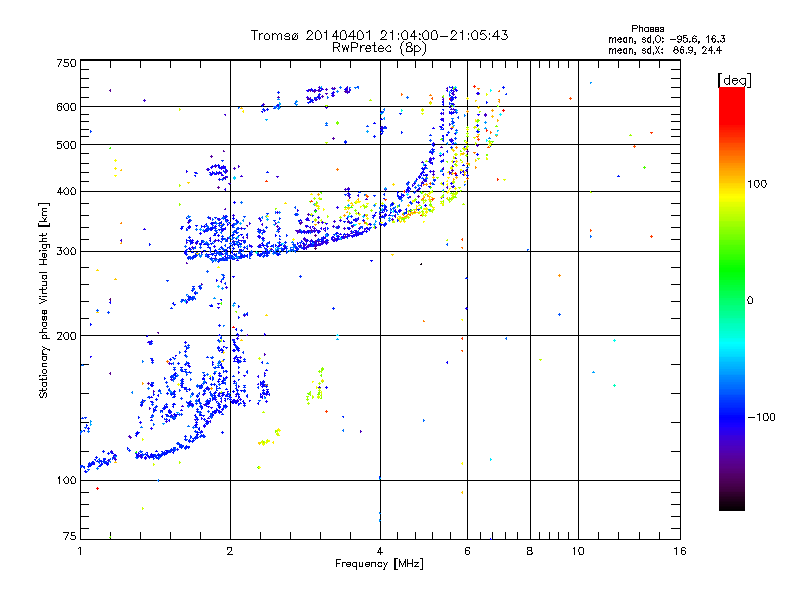Screen dimensions: 800x600
Task: Click the colorbar tick label '0'
Action: click(750, 301)
